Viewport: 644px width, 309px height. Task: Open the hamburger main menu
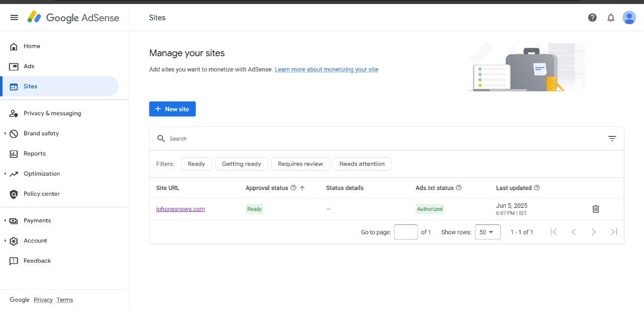point(14,18)
